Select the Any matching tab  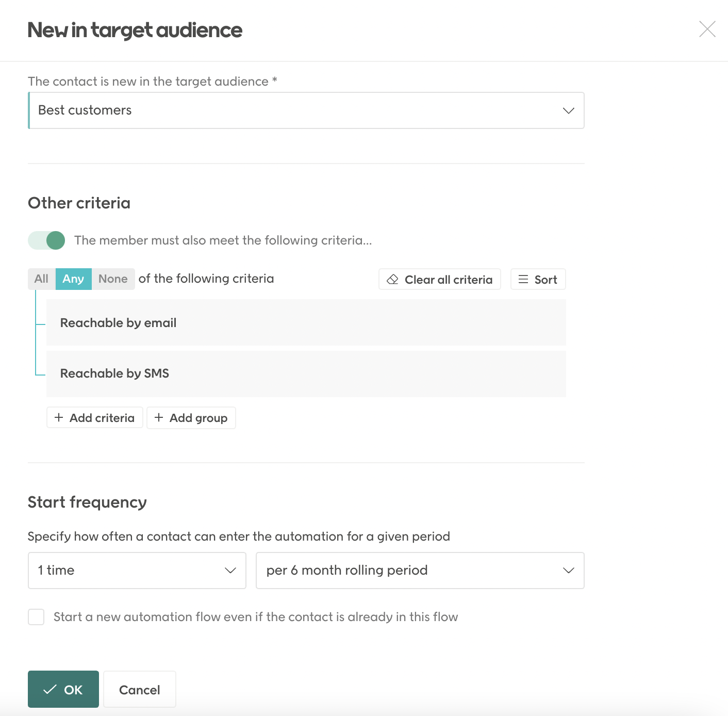coord(73,279)
